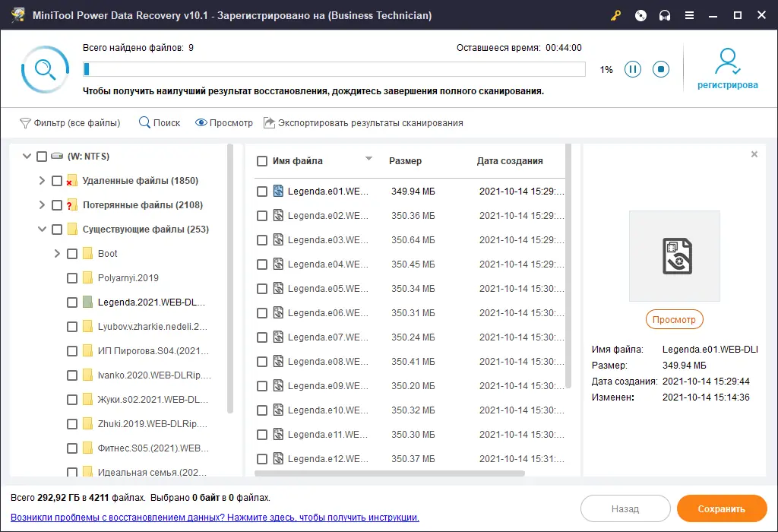Click the Legenda.e12 video file icon

coord(278,458)
